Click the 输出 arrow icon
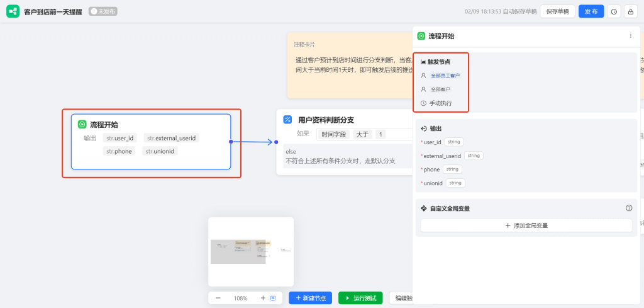Image resolution: width=644 pixels, height=308 pixels. [424, 128]
